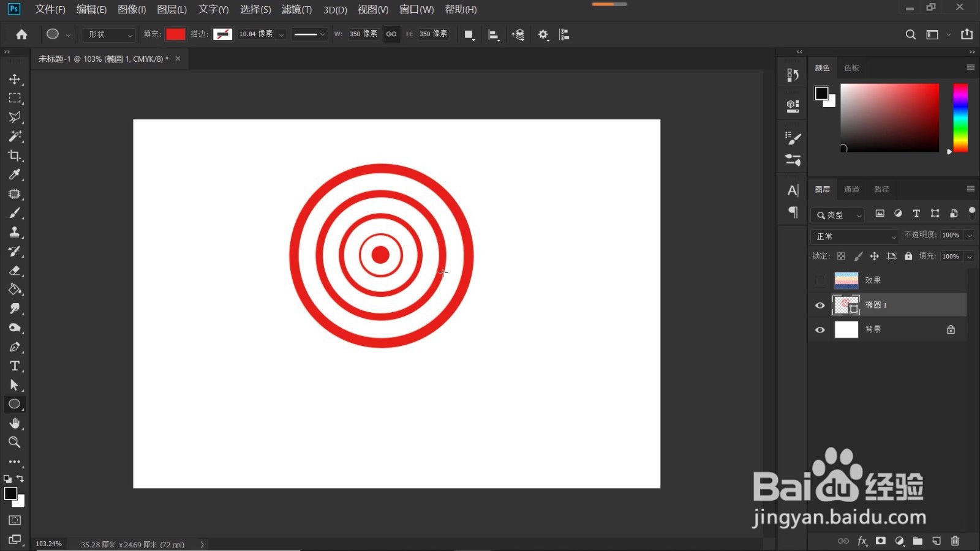Select the Pen tool
This screenshot has height=551, width=980.
[x=15, y=347]
